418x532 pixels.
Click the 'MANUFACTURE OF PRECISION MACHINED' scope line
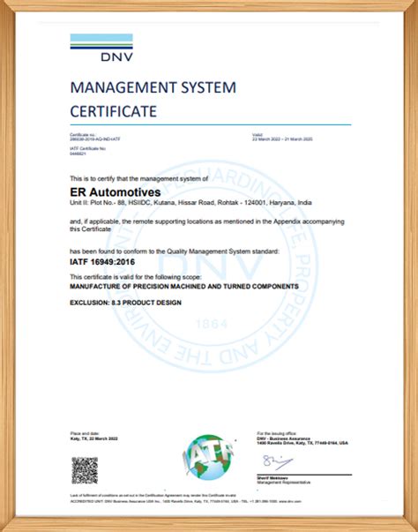tap(184, 287)
